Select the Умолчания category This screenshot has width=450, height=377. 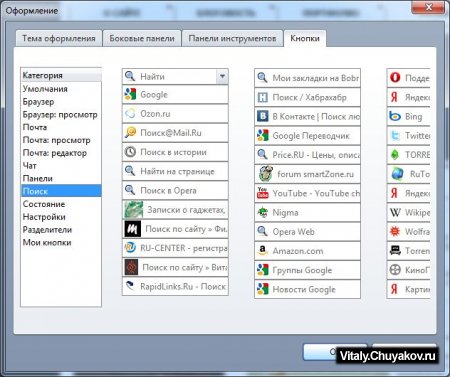[61, 89]
